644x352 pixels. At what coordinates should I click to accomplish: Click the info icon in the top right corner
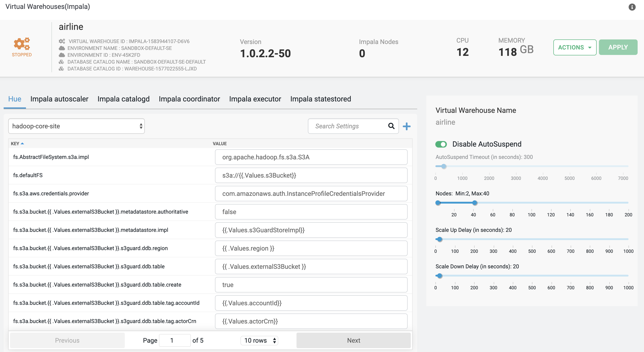point(632,7)
